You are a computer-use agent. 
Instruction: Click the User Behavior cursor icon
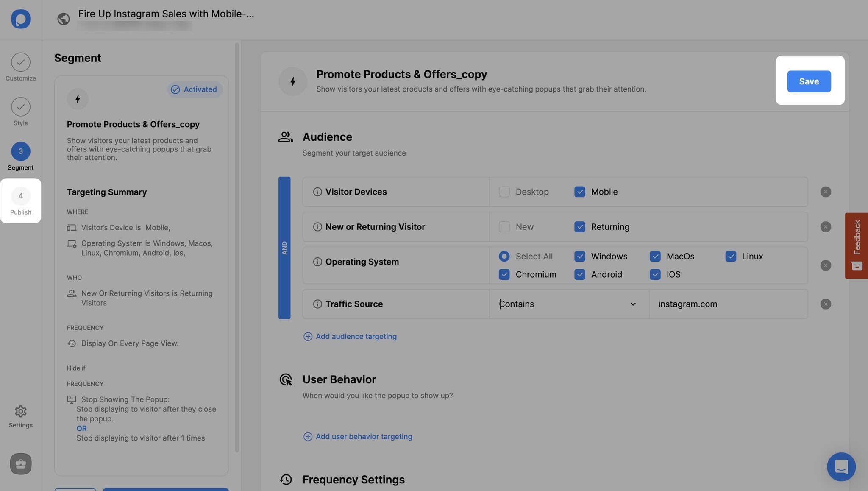tap(286, 379)
